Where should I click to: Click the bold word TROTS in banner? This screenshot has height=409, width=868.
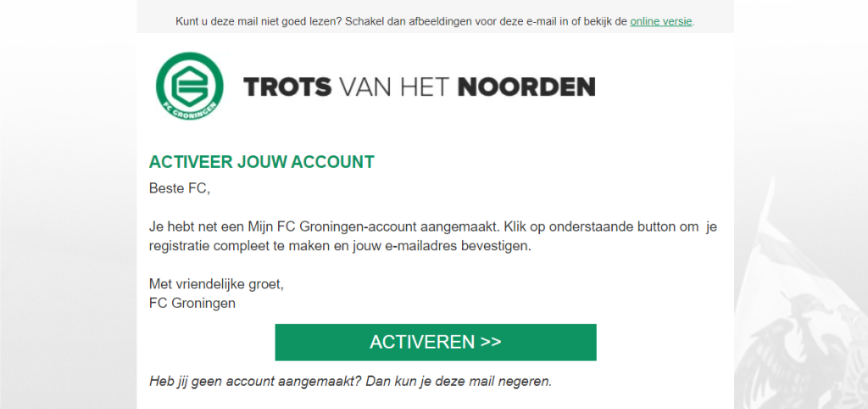click(287, 87)
